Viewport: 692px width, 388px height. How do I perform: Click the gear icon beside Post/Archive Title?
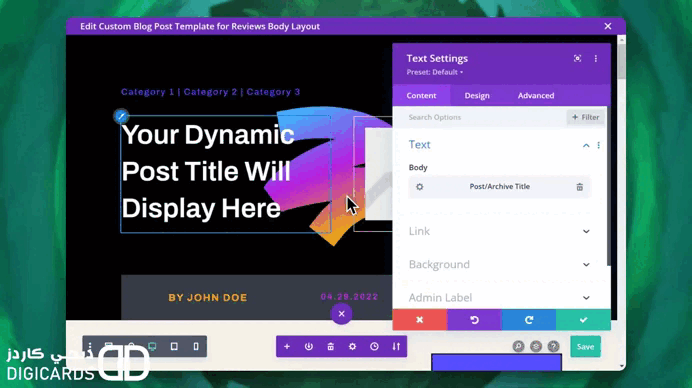click(419, 187)
